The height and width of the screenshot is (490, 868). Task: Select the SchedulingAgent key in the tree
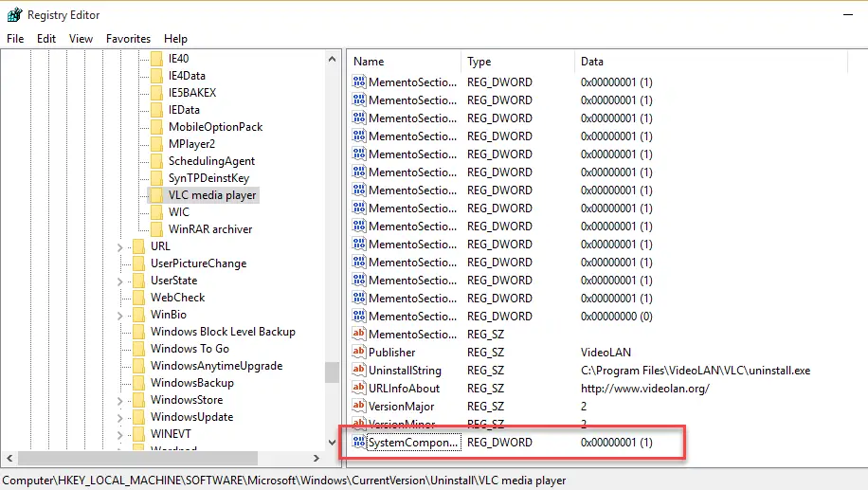[211, 161]
